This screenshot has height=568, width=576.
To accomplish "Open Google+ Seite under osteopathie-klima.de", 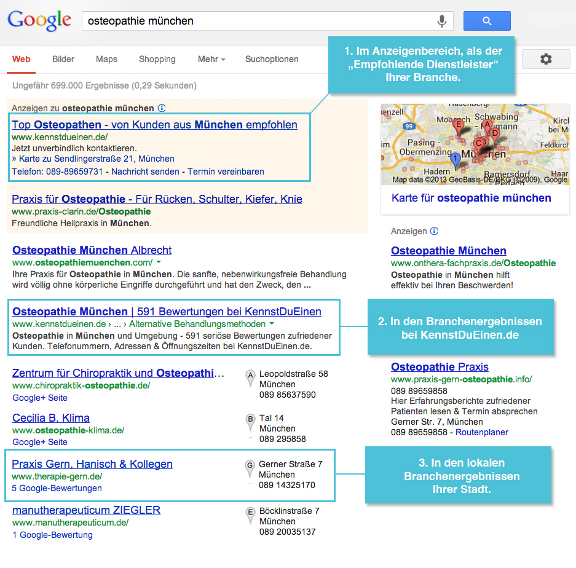I will click(x=40, y=442).
